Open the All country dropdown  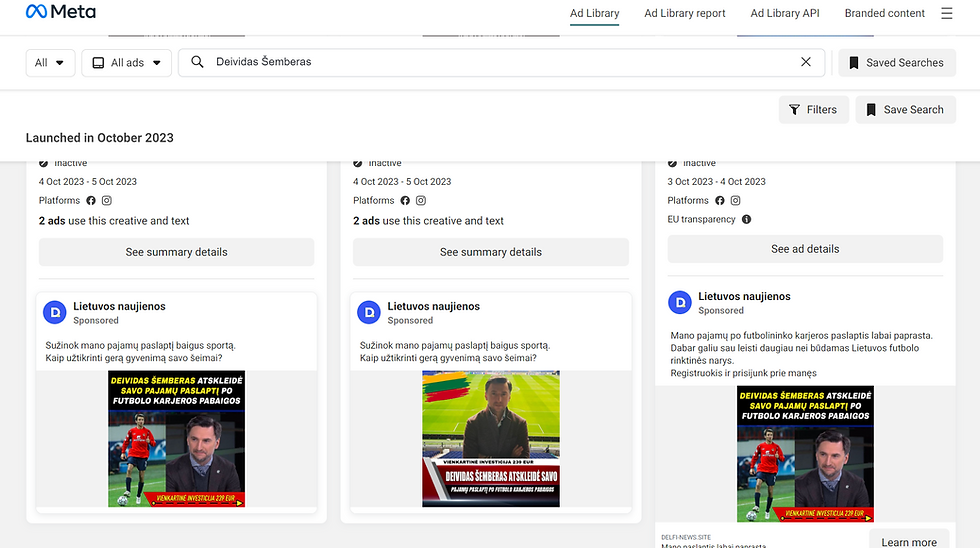pos(50,62)
